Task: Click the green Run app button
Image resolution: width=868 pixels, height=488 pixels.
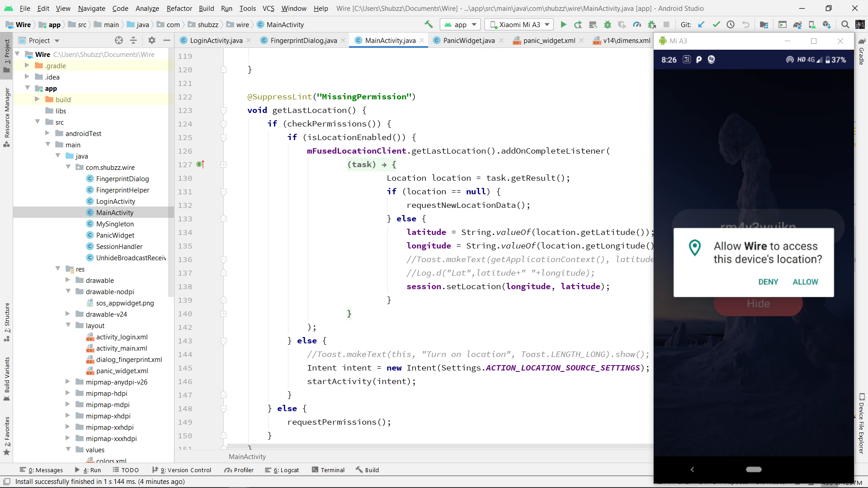Action: (563, 24)
